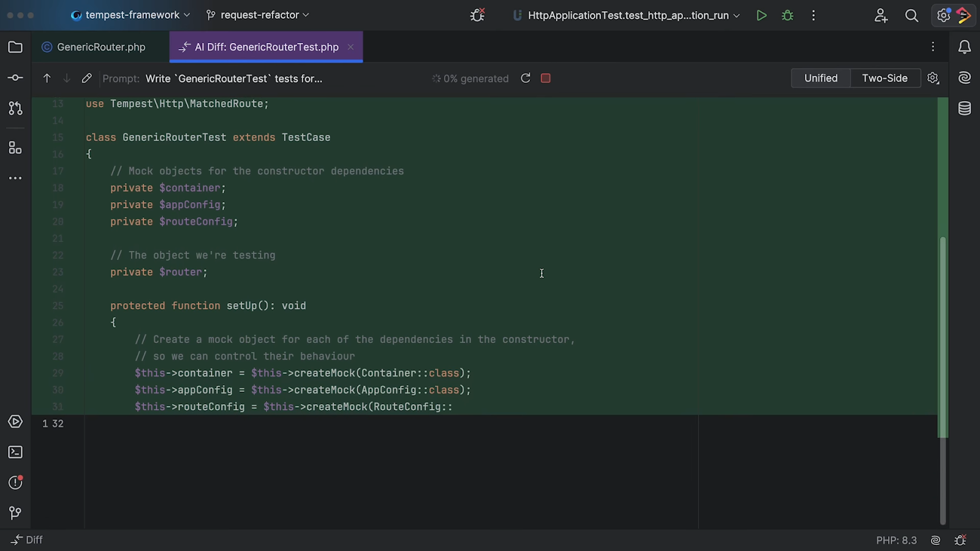Viewport: 980px width, 551px height.
Task: Open Code With Me user icon
Action: [x=881, y=15]
